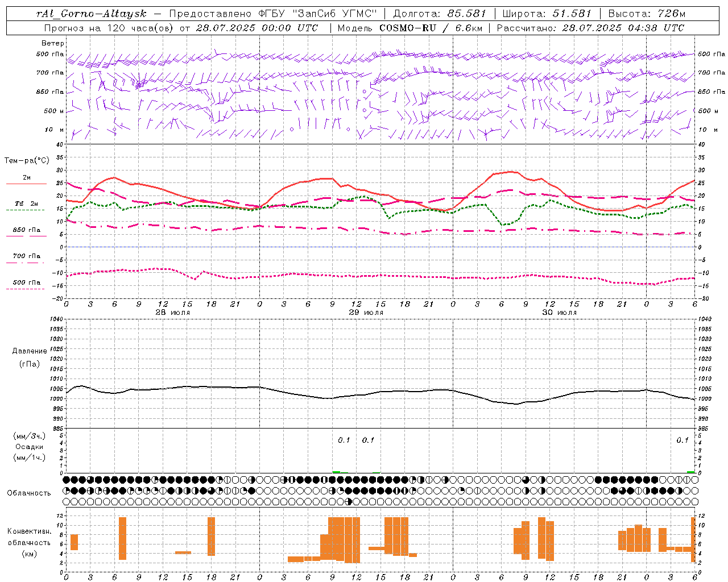This screenshot has height=582, width=728.
Task: Click the 'Td 2м' dew point legend entry
Action: (27, 203)
